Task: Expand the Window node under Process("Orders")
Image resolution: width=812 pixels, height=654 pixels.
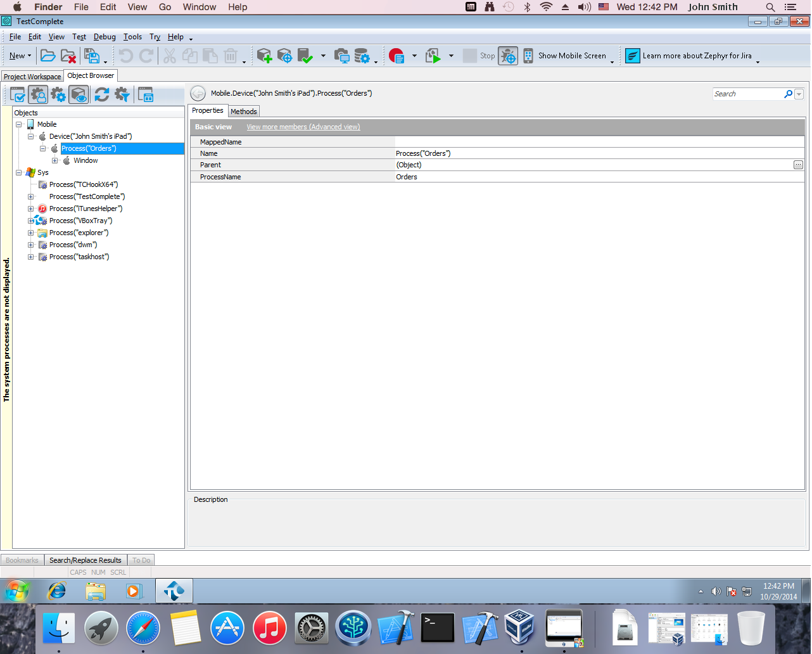Action: point(55,160)
